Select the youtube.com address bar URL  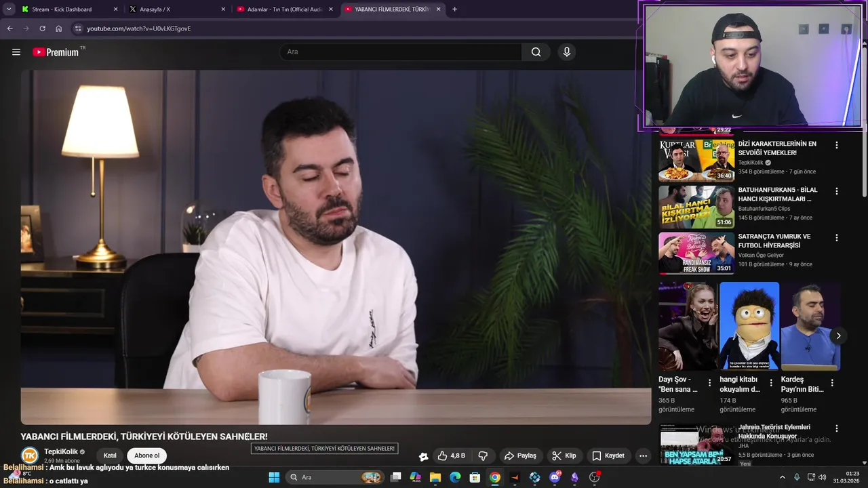[139, 28]
